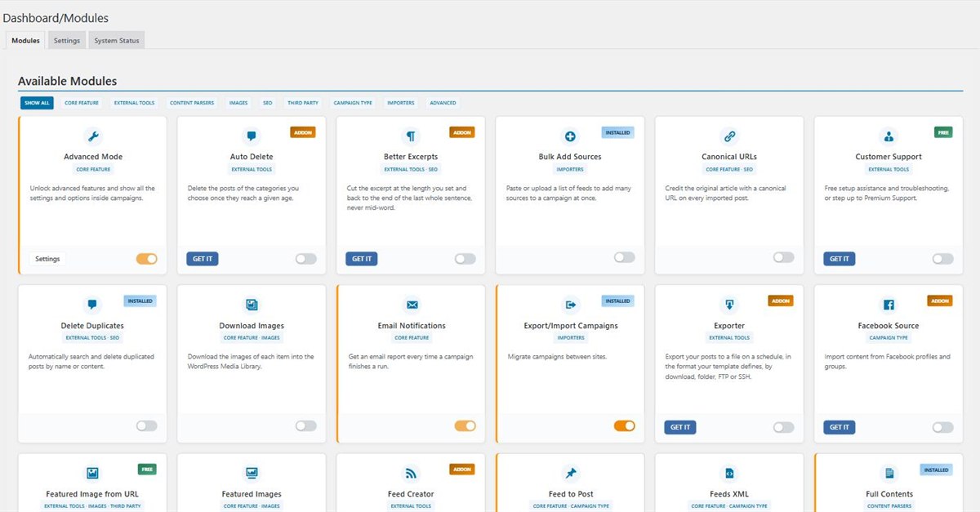The image size is (980, 512).
Task: Open the System Status tab
Action: click(x=117, y=41)
